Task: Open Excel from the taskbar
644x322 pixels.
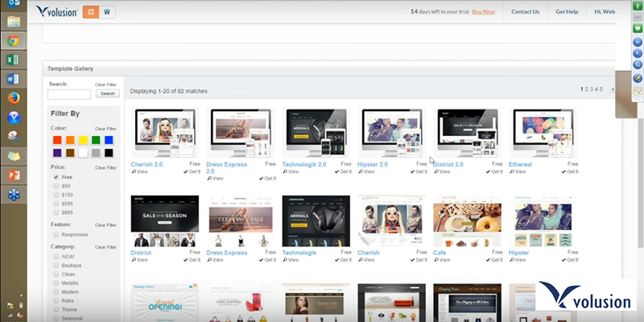Action: (x=14, y=60)
